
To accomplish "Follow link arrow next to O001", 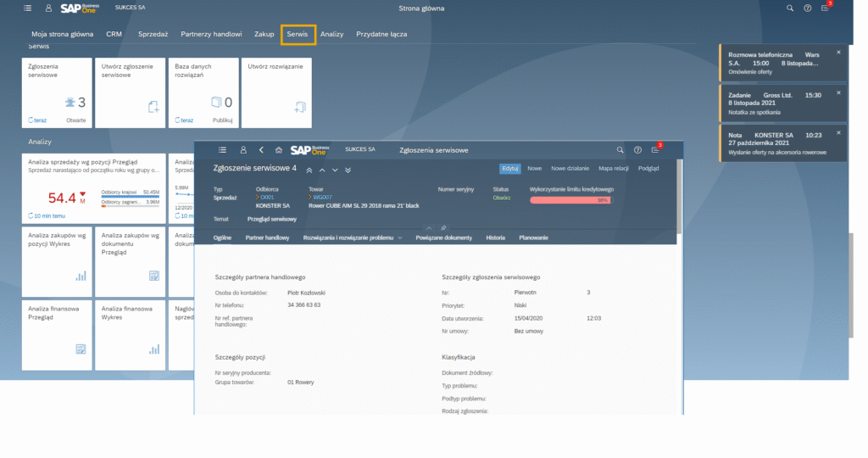I will coord(258,197).
